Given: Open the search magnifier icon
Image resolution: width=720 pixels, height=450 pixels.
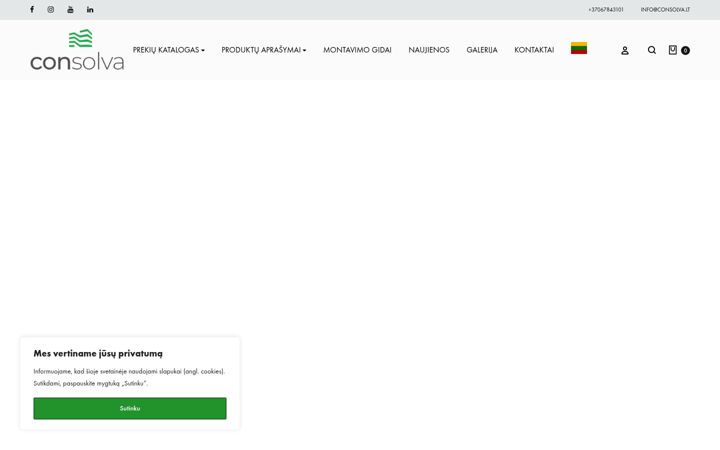Looking at the screenshot, I should coord(652,50).
